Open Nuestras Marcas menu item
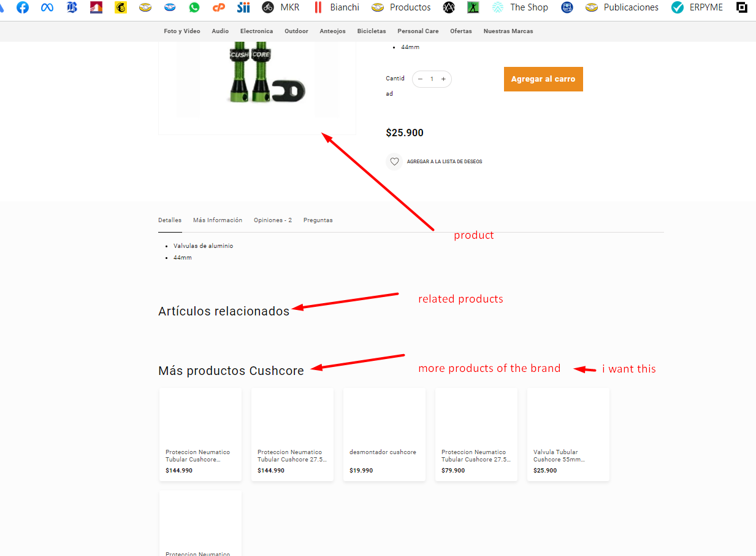 pos(508,31)
